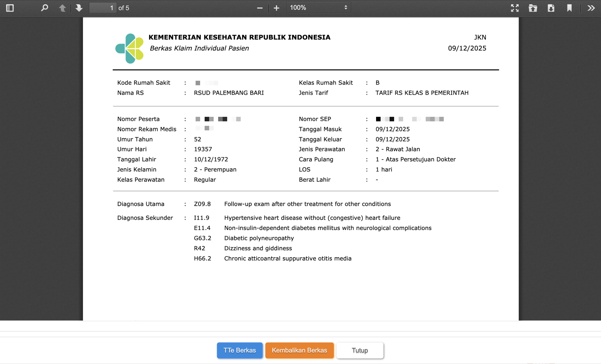The image size is (601, 364).
Task: Click the RSUD PALEMBANG BARI hospital name
Action: point(229,93)
